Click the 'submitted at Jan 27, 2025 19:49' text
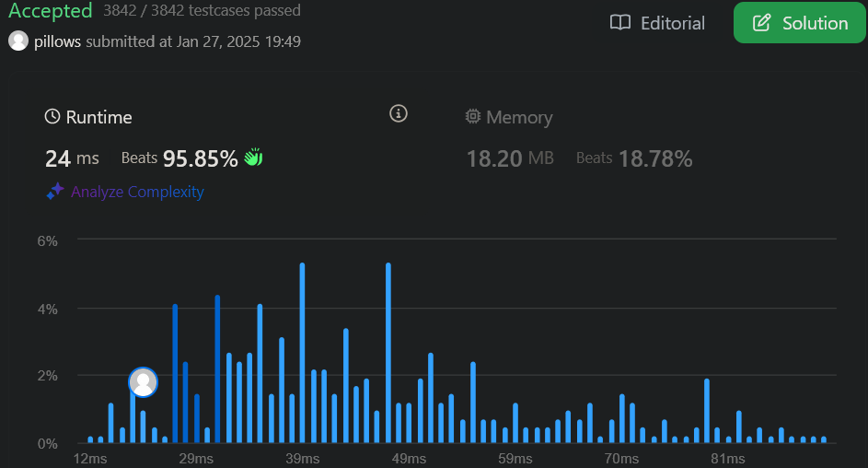The width and height of the screenshot is (868, 468). 193,41
